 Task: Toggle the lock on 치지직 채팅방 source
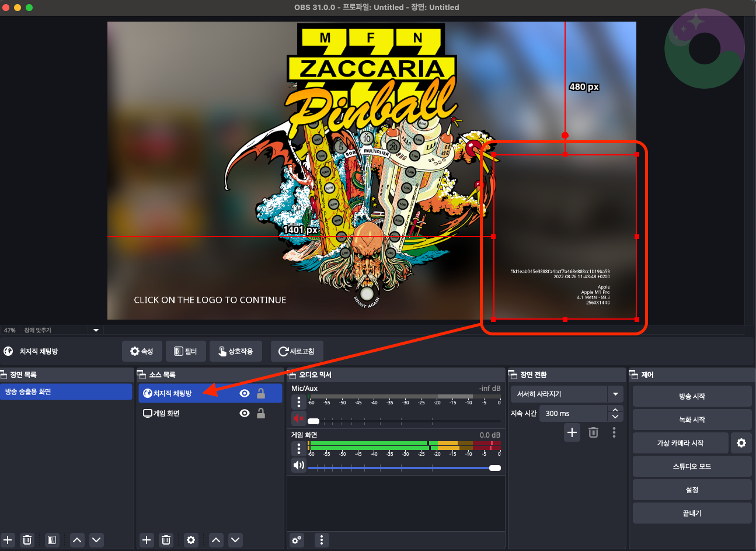261,393
